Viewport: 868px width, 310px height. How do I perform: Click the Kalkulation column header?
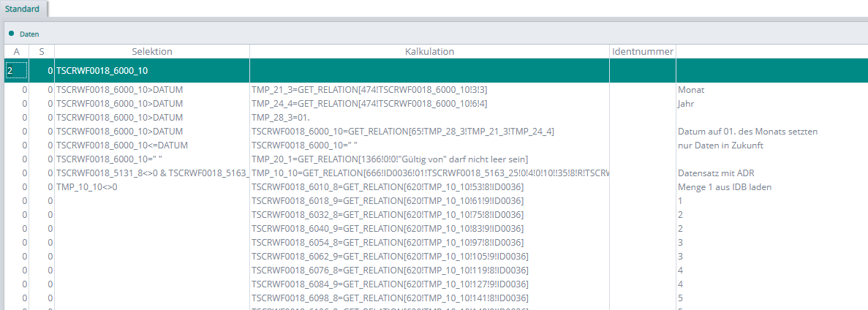[429, 51]
